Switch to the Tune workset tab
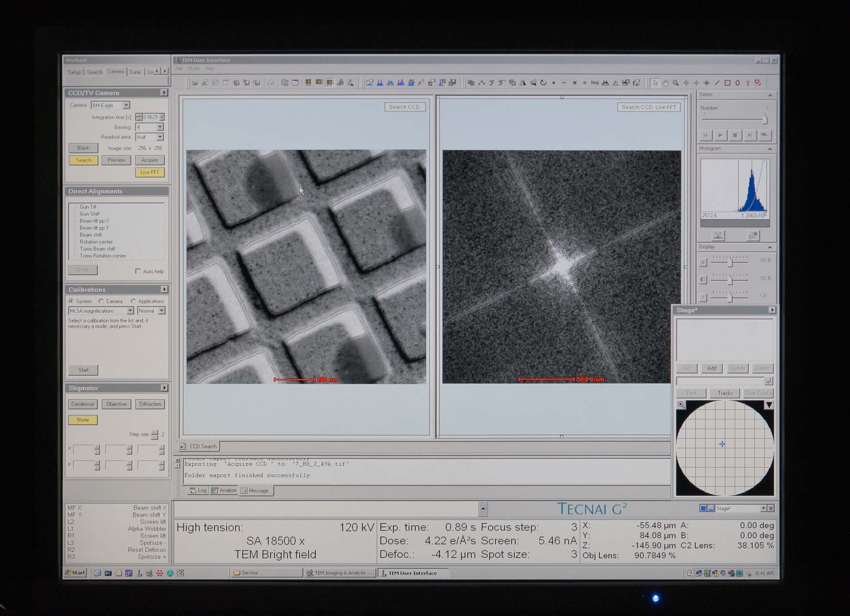Image resolution: width=850 pixels, height=616 pixels. 135,72
